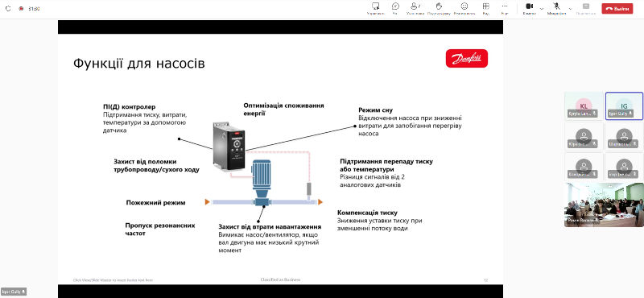
Task: Click the presenter name label 'Igor Guliy' at bottom left
Action: [x=13, y=291]
